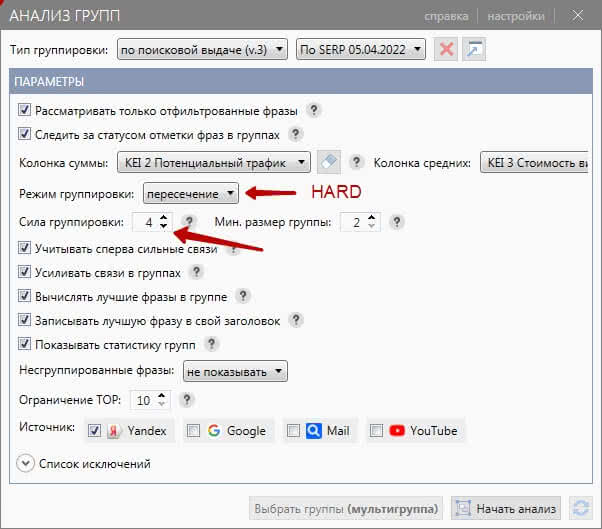The image size is (602, 529).
Task: Open the По SERP 05.04.2022 dropdown
Action: tap(361, 49)
